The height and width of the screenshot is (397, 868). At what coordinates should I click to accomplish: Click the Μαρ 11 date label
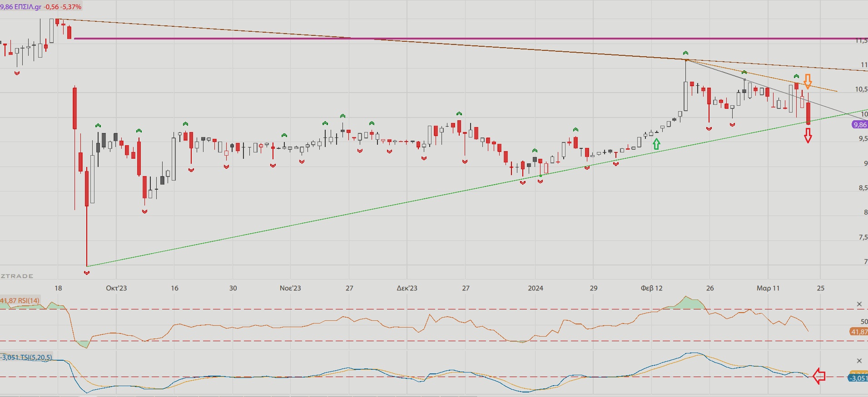point(768,288)
